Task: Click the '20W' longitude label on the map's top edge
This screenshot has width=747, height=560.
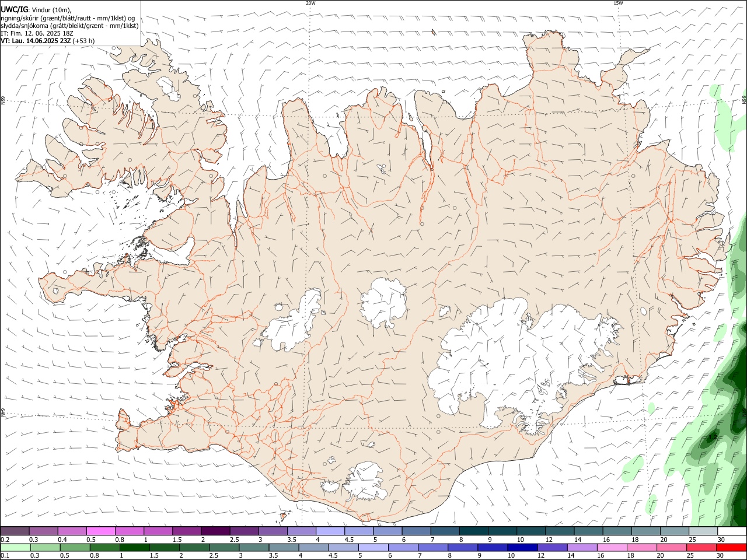Action: coord(310,3)
